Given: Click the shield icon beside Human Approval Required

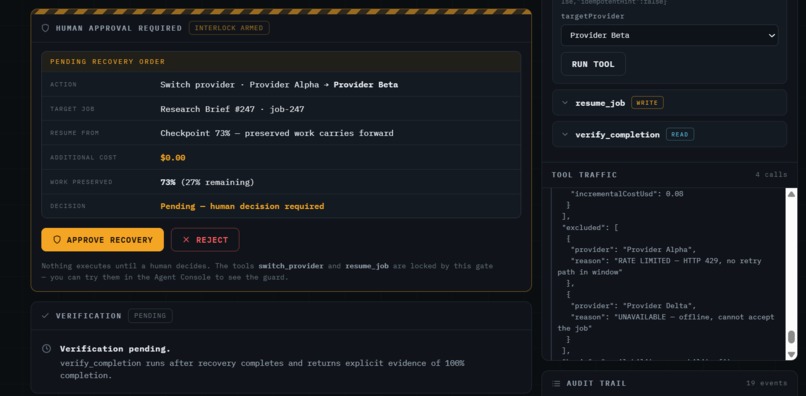Looking at the screenshot, I should point(45,28).
